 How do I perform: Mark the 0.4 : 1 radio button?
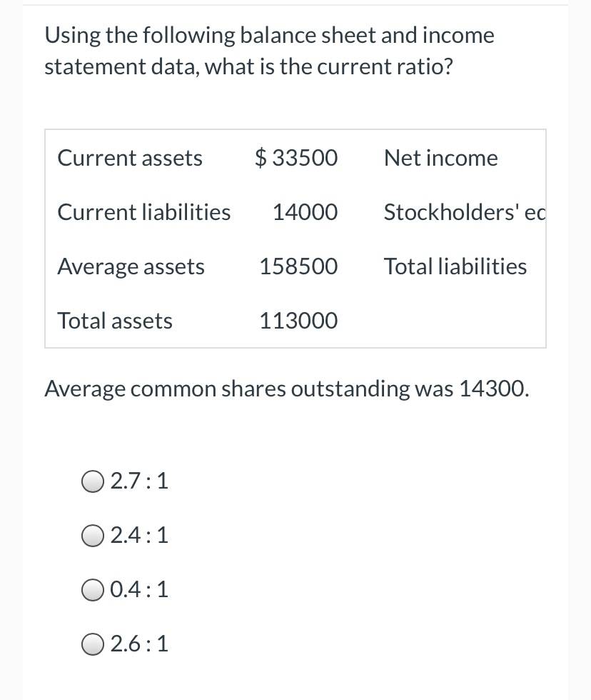[x=93, y=590]
